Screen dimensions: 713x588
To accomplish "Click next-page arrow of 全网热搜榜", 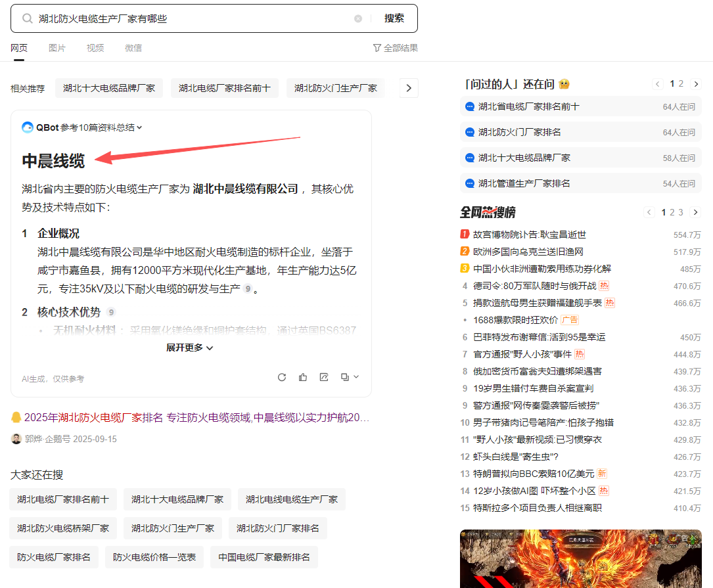I will pos(696,212).
